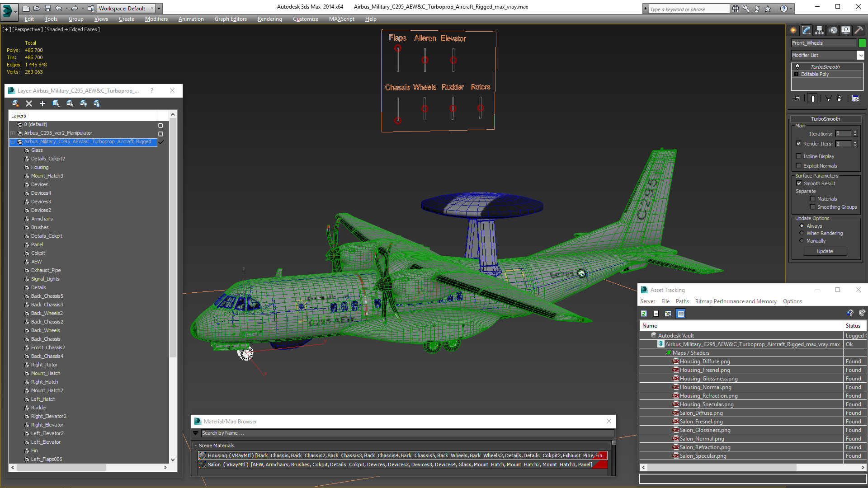Click Table View icon in Asset Tracking
This screenshot has width=868, height=488.
(x=681, y=314)
